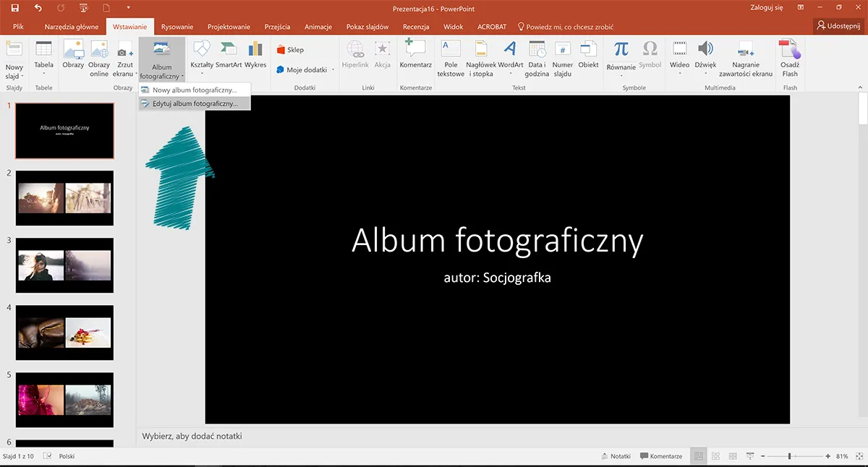Switch to the Projektowanie ribbon tab
This screenshot has width=868, height=467.
pos(229,26)
